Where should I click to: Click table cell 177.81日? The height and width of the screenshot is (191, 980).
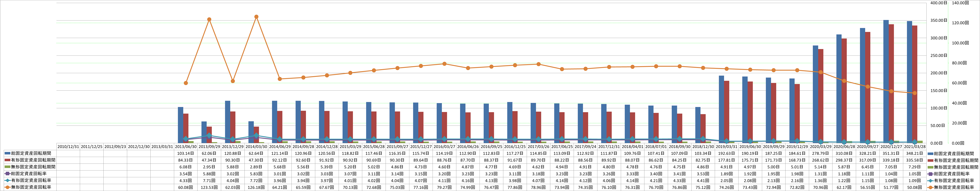click(726, 160)
